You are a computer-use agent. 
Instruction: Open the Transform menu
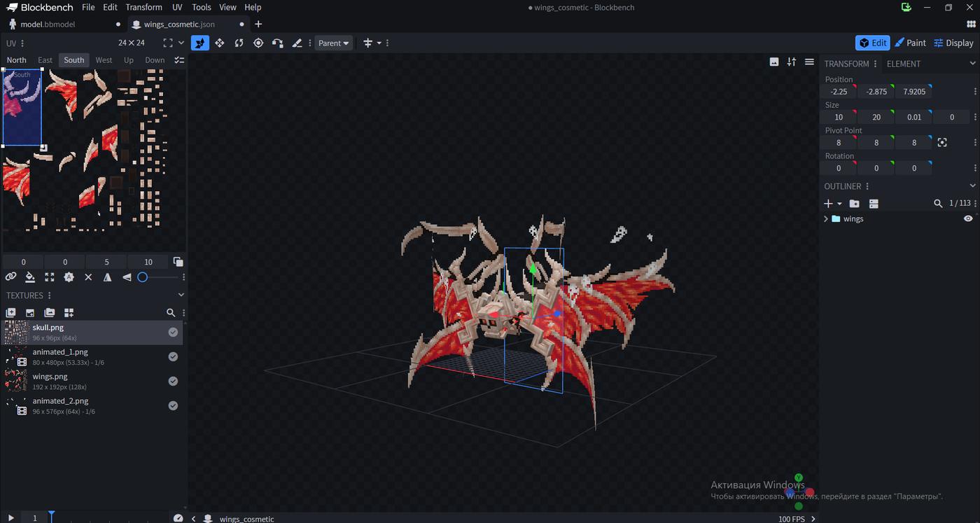pos(144,7)
